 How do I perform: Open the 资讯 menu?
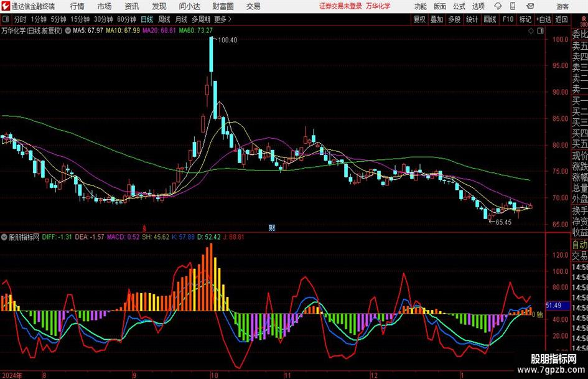[x=132, y=6]
